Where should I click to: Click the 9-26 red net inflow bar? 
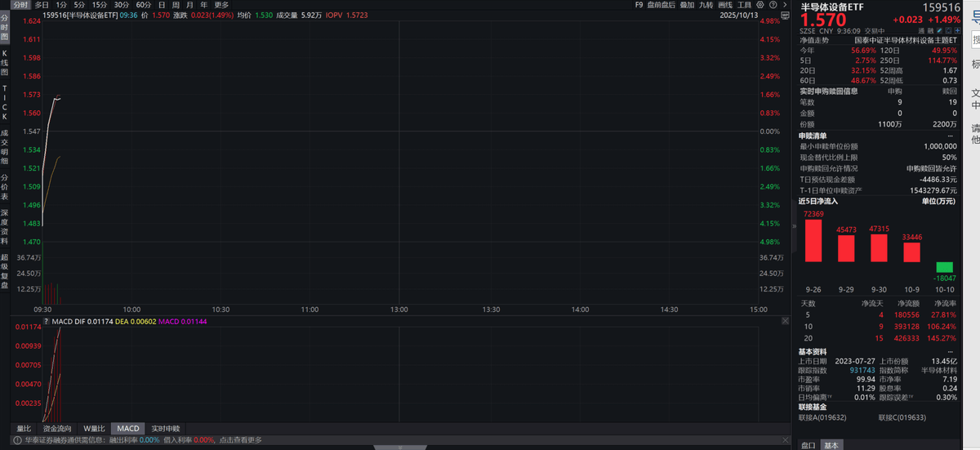(x=813, y=240)
